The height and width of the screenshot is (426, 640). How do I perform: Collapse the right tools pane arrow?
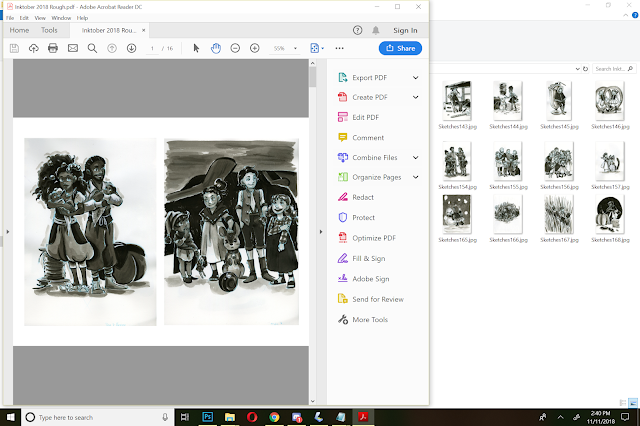point(321,232)
